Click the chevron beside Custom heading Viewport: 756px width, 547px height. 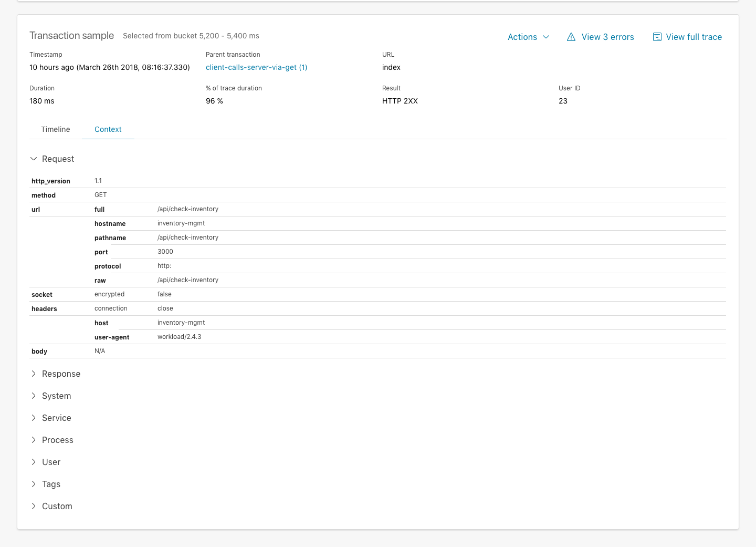click(x=34, y=506)
